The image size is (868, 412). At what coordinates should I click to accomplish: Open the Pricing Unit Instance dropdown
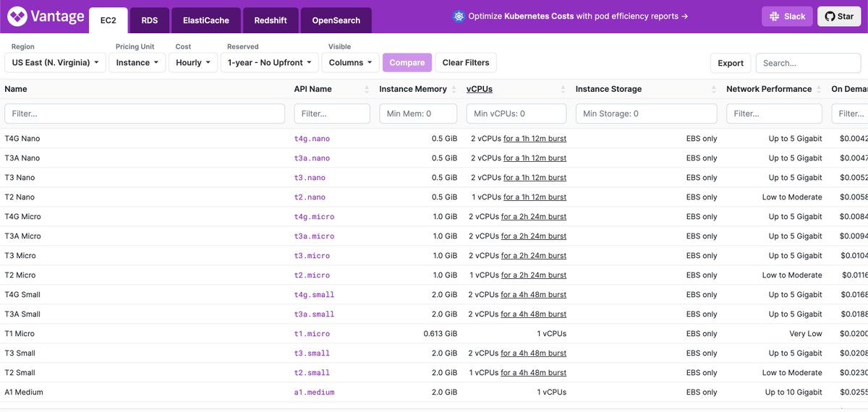137,63
